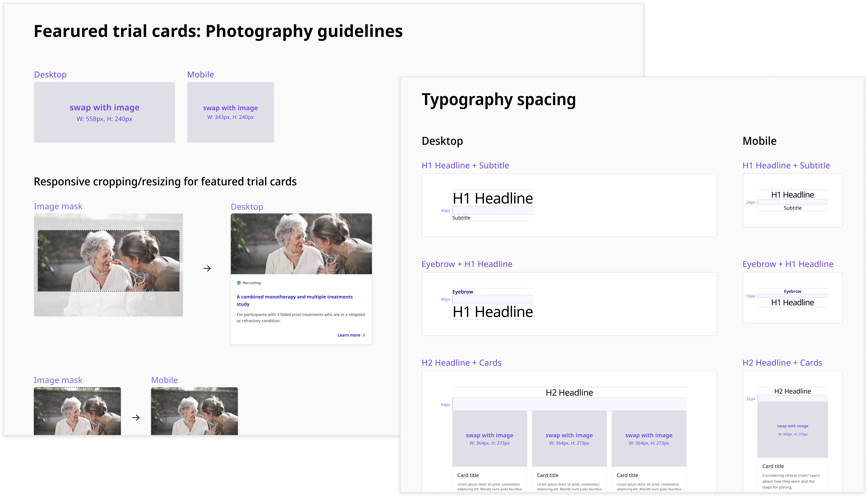Click 'Recruiting' status text
Screen dimensions: 868x498
tap(252, 283)
